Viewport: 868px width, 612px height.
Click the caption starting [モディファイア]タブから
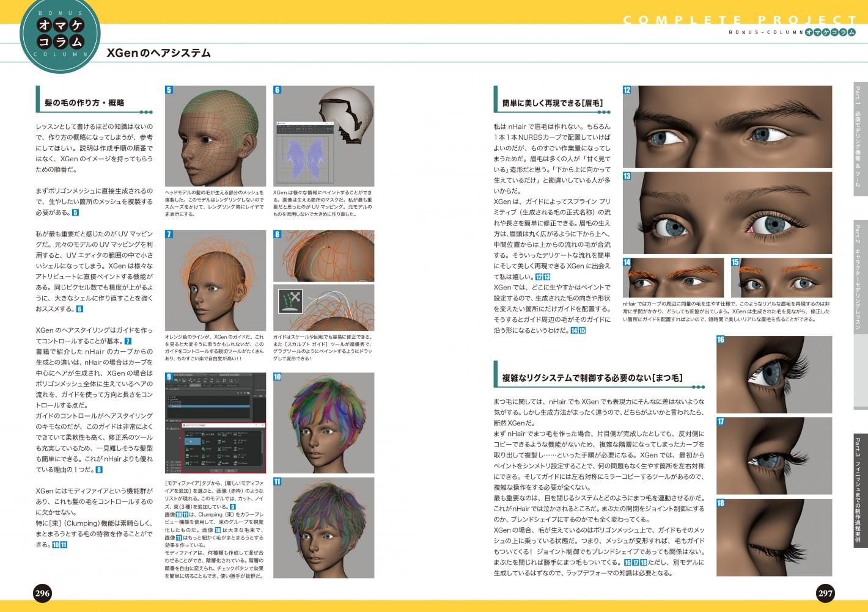[x=215, y=529]
